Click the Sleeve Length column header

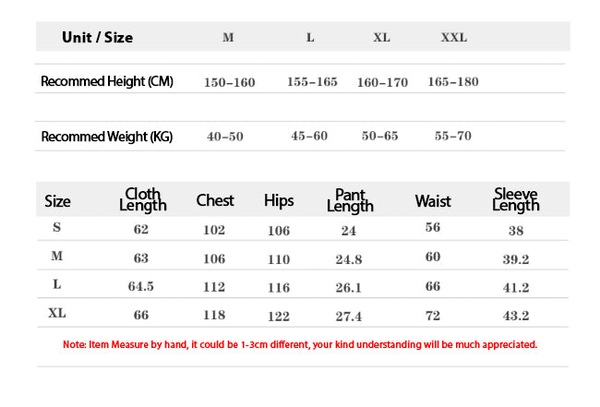[516, 200]
